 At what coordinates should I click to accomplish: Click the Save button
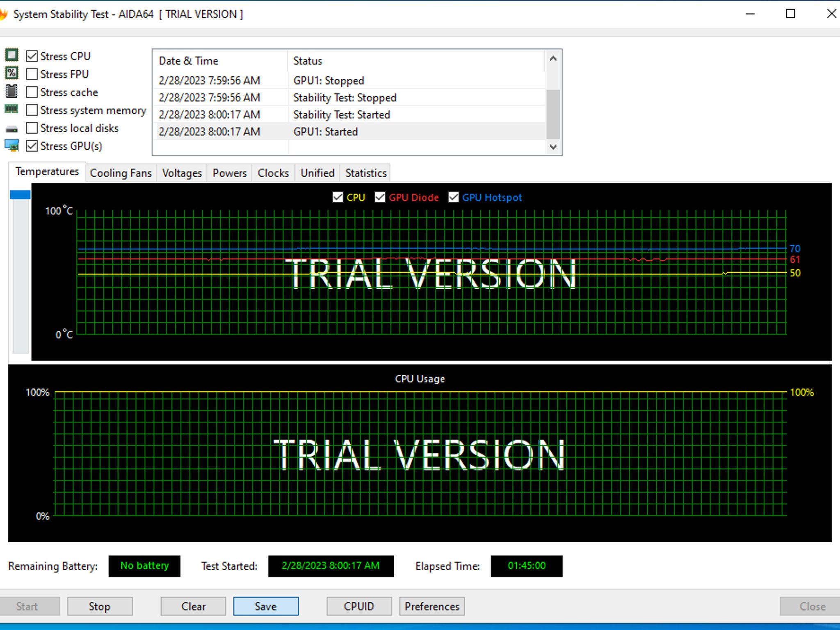[x=266, y=606]
